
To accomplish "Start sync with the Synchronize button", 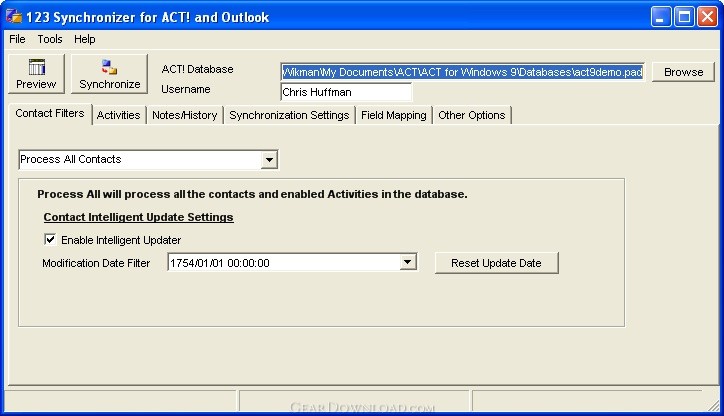I will (109, 74).
